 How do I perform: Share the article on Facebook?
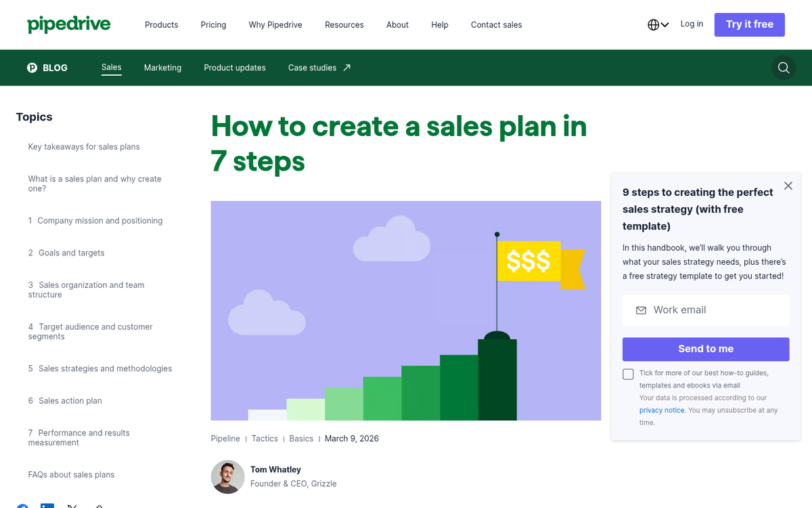tap(22, 507)
